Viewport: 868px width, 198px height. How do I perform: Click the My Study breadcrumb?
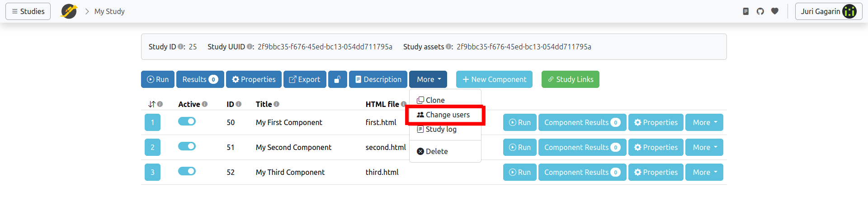click(109, 11)
